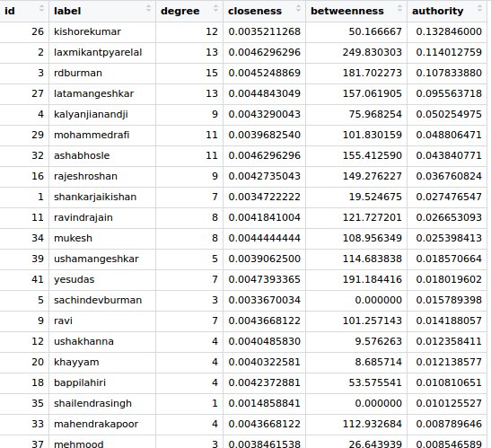This screenshot has width=491, height=448.
Task: Click closeness value 0.0044444444
Action: tap(264, 239)
